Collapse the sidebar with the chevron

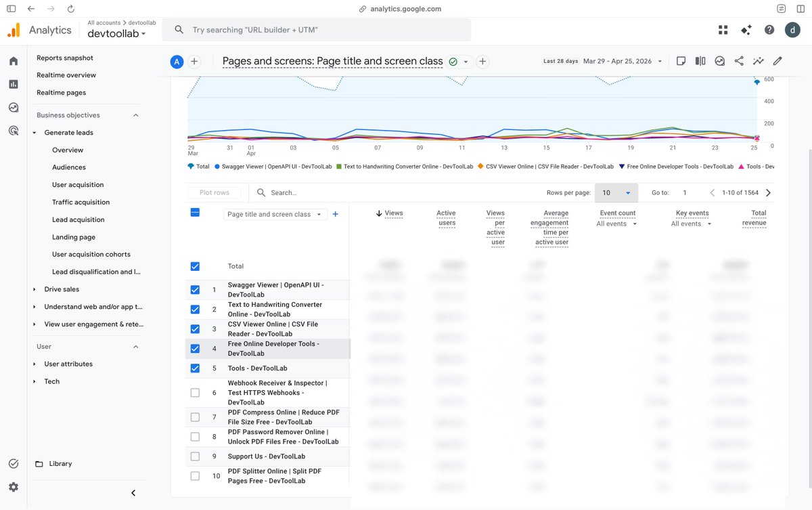tap(133, 493)
